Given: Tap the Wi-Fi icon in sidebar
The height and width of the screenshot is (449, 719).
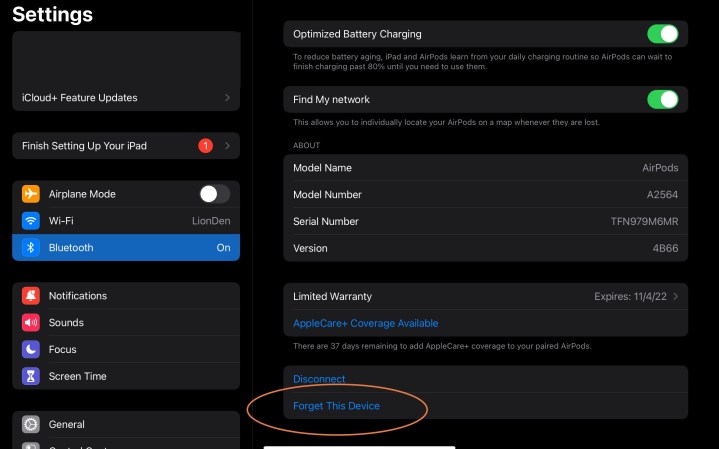Looking at the screenshot, I should (31, 221).
